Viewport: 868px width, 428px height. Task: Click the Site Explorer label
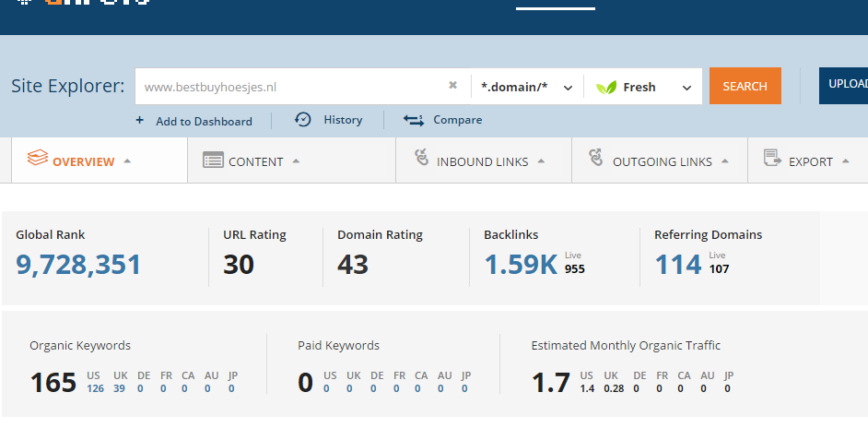[x=68, y=86]
